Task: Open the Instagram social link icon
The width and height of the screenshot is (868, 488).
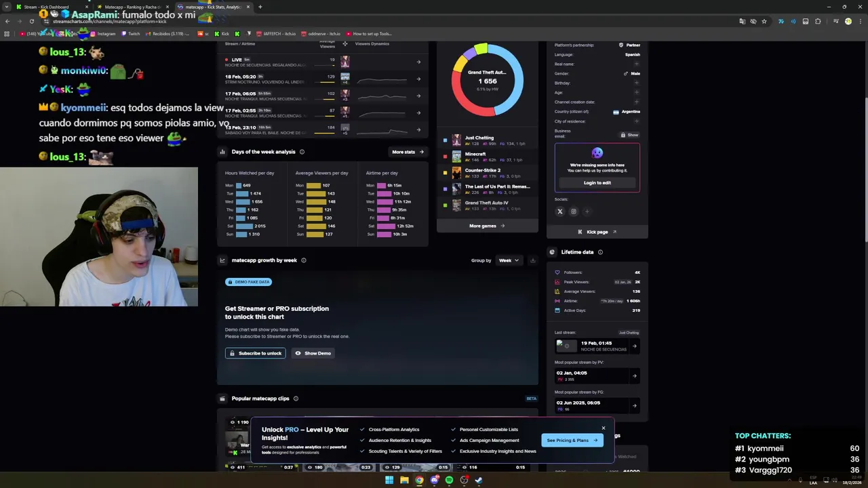Action: [574, 211]
